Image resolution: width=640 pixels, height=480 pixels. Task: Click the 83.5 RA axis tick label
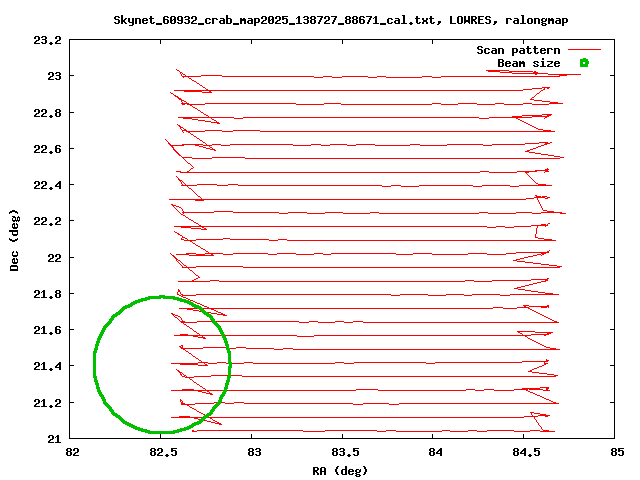click(x=345, y=452)
